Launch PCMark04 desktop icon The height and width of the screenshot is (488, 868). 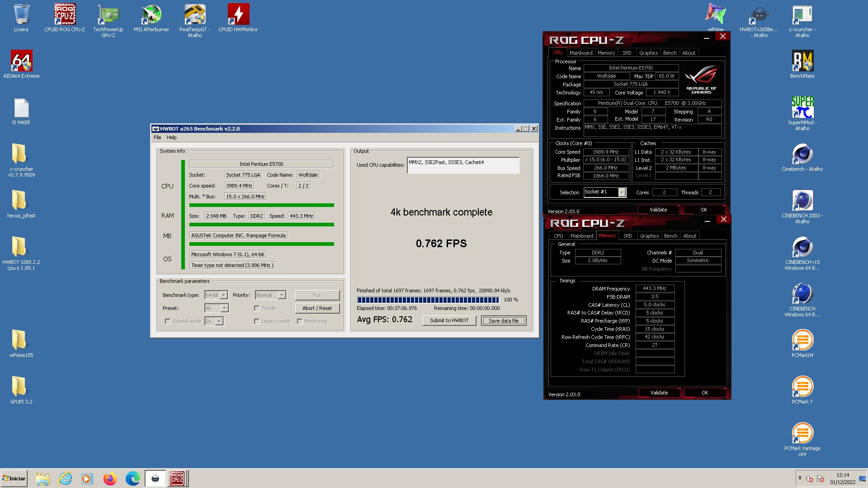(802, 344)
